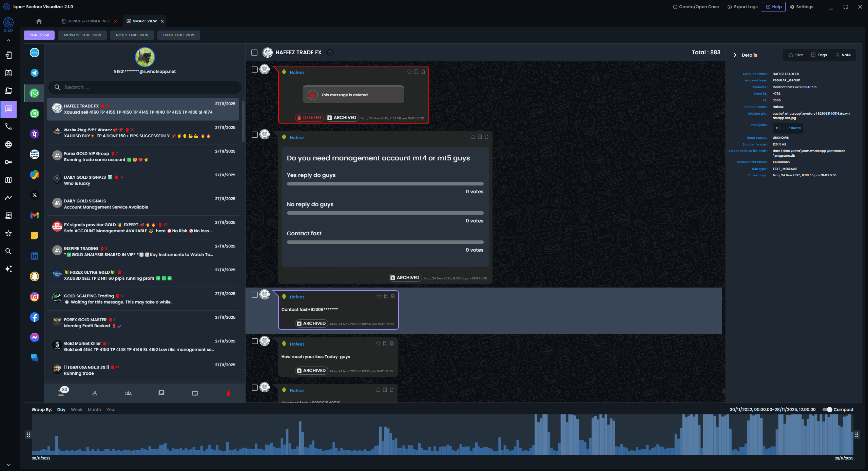
Task: Toggle the Compact timeline switch
Action: (827, 410)
